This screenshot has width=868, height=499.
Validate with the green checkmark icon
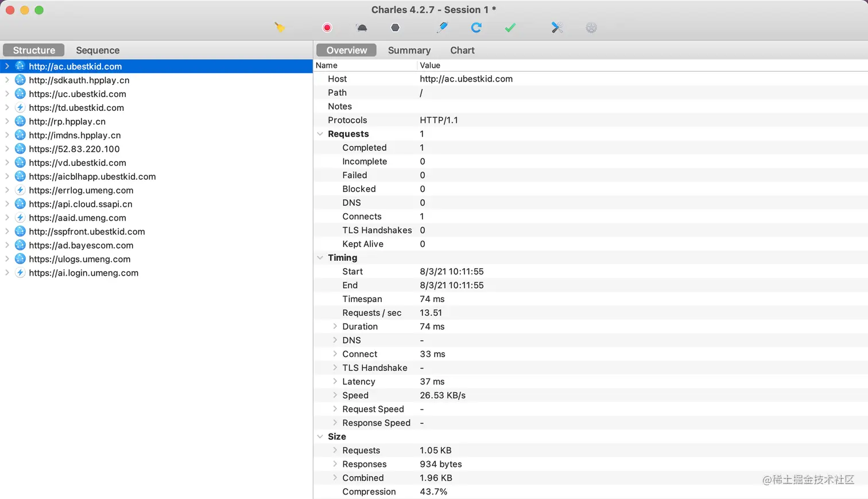[x=510, y=28]
